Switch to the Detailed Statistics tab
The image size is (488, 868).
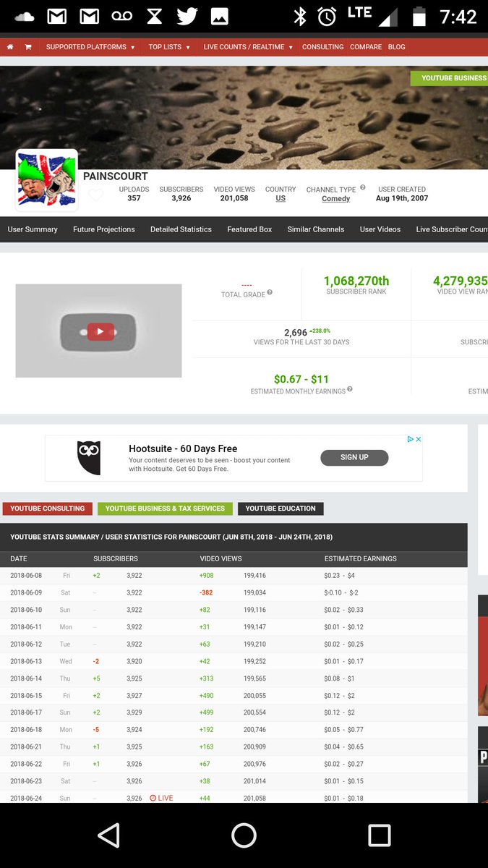click(x=181, y=229)
